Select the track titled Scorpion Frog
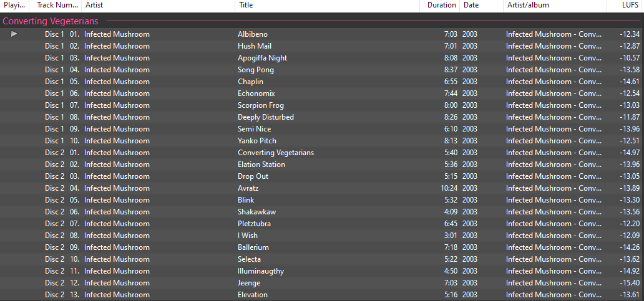This screenshot has width=644, height=301. pyautogui.click(x=261, y=105)
